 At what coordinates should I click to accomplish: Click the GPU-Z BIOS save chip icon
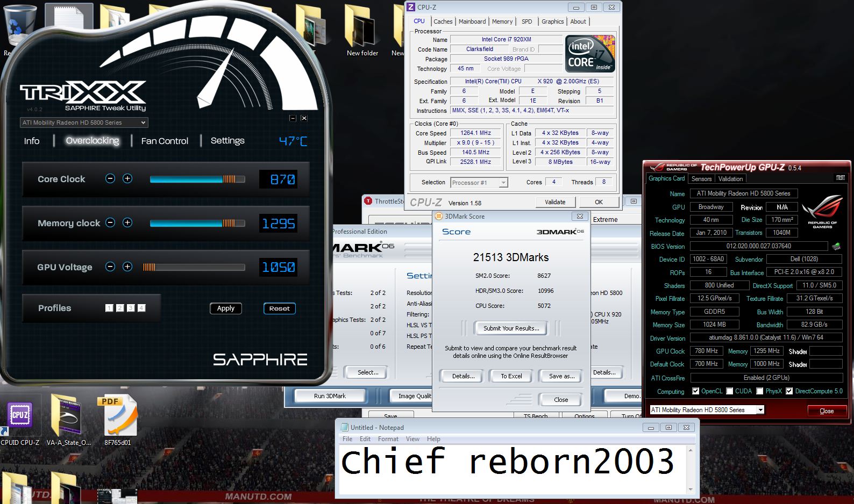[836, 247]
